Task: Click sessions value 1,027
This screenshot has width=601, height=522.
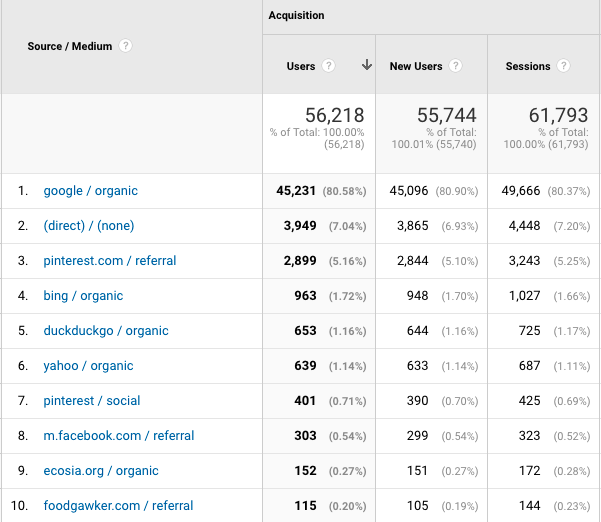Action: 524,295
